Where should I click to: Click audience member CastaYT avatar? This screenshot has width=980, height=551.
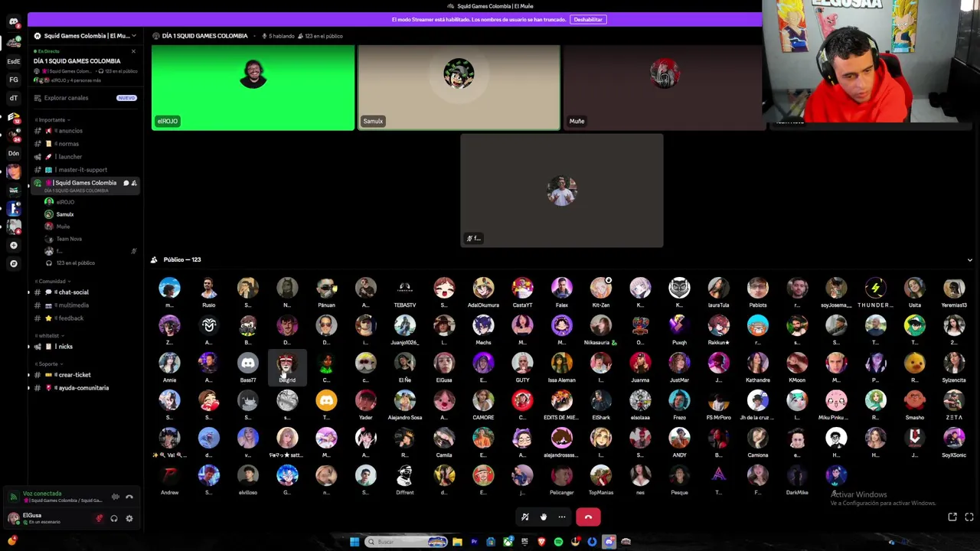pos(522,289)
